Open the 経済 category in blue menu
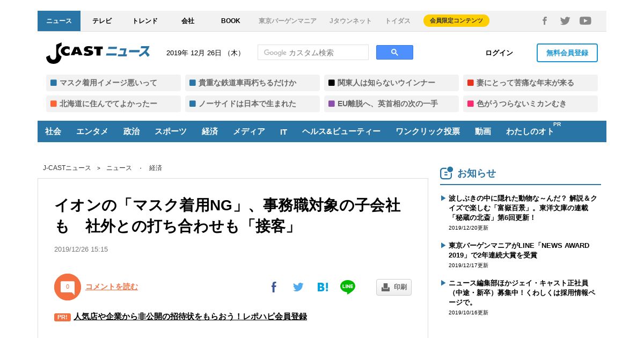The width and height of the screenshot is (644, 338). click(x=210, y=131)
